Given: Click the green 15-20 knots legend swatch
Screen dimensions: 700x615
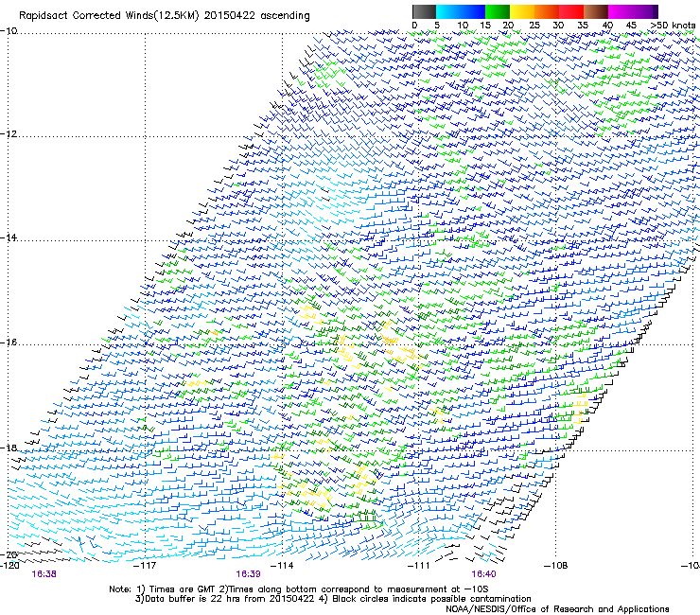Looking at the screenshot, I should coord(498,11).
